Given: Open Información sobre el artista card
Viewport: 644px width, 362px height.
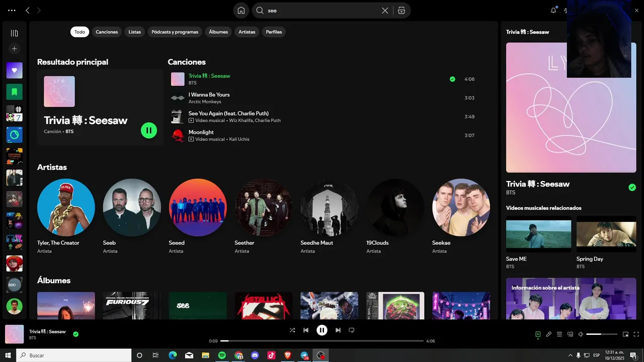Looking at the screenshot, I should (x=571, y=299).
